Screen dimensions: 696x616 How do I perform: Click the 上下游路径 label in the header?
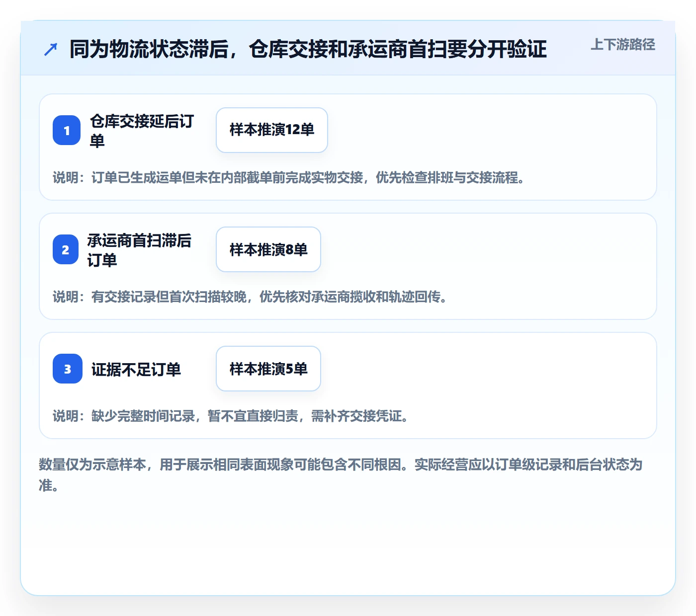[623, 45]
